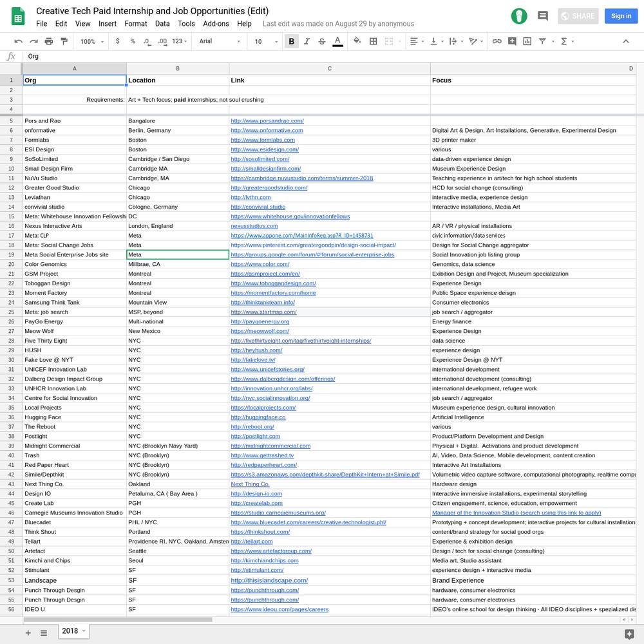Toggle Italic formatting

pos(307,41)
